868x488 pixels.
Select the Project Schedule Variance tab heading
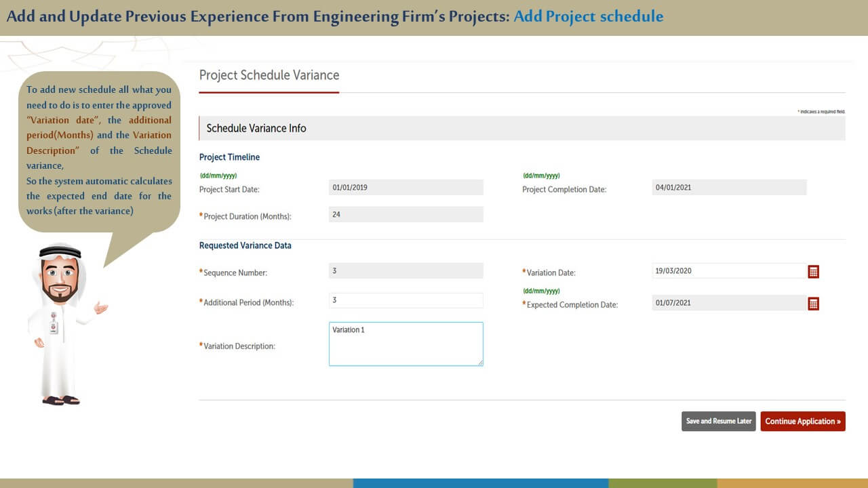pos(269,75)
